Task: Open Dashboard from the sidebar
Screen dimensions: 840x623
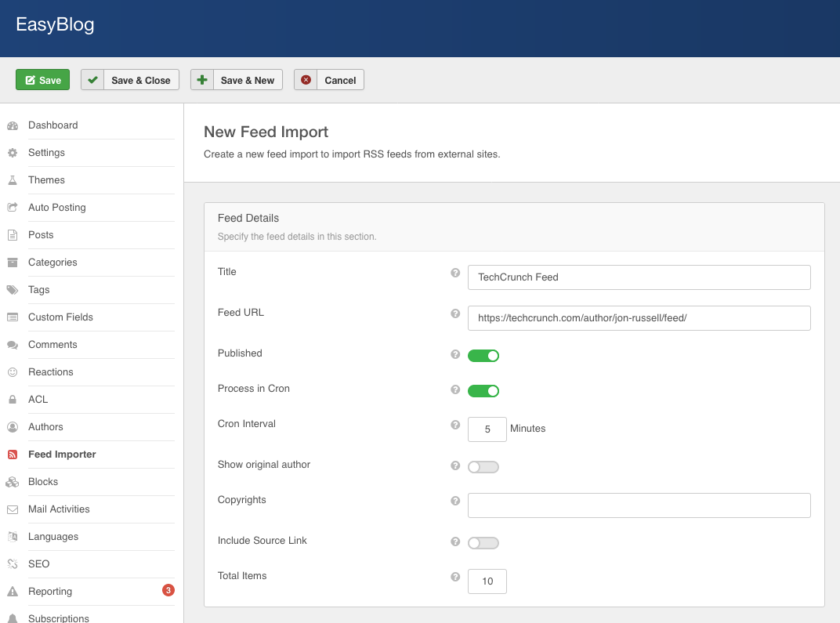Action: click(x=53, y=125)
